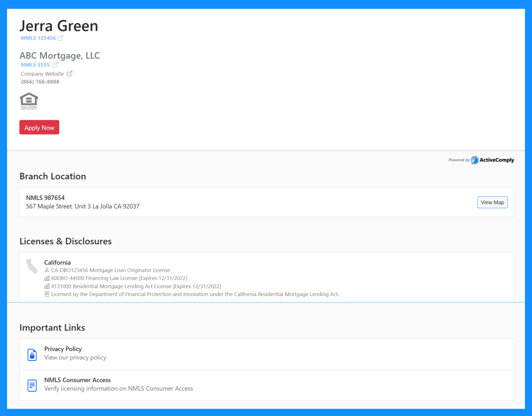Viewport: 532px width, 416px height.
Task: Visit the Company Website link
Action: click(42, 74)
